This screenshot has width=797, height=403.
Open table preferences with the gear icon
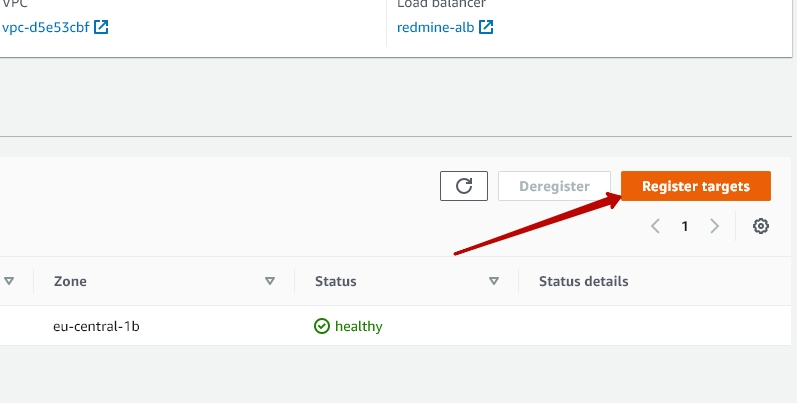tap(761, 226)
